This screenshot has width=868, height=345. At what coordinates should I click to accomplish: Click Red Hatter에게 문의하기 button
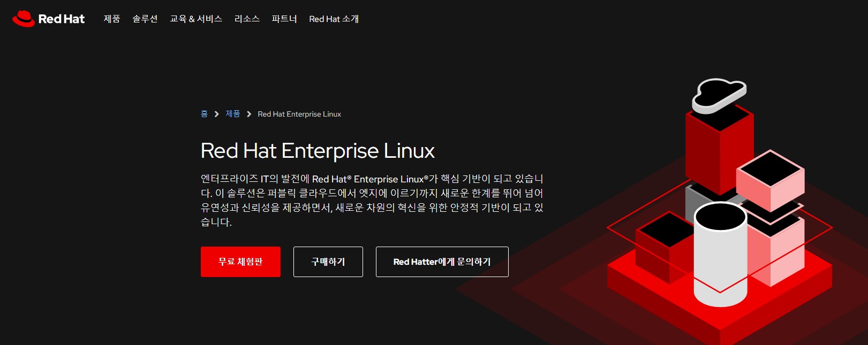pos(442,262)
